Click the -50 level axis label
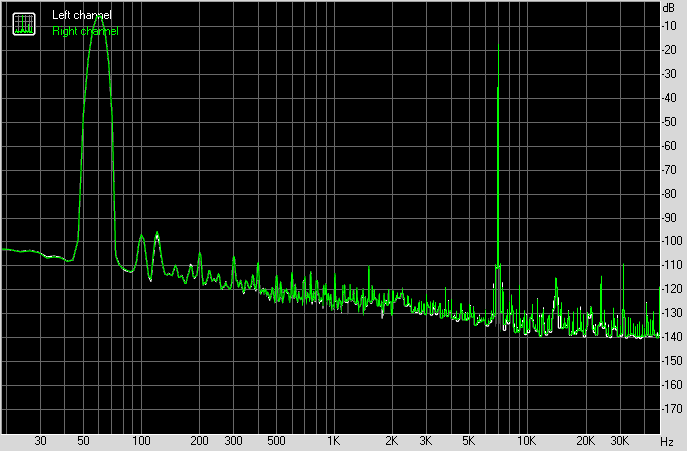 click(x=669, y=121)
